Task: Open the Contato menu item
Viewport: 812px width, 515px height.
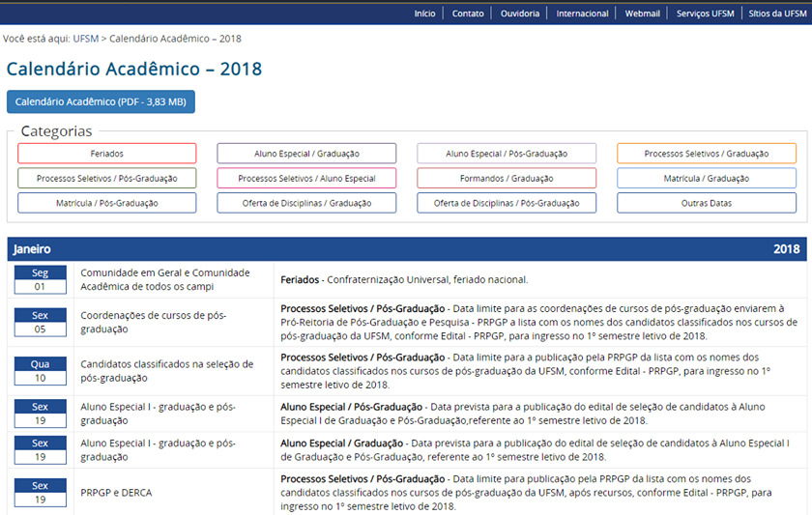Action: (x=468, y=14)
